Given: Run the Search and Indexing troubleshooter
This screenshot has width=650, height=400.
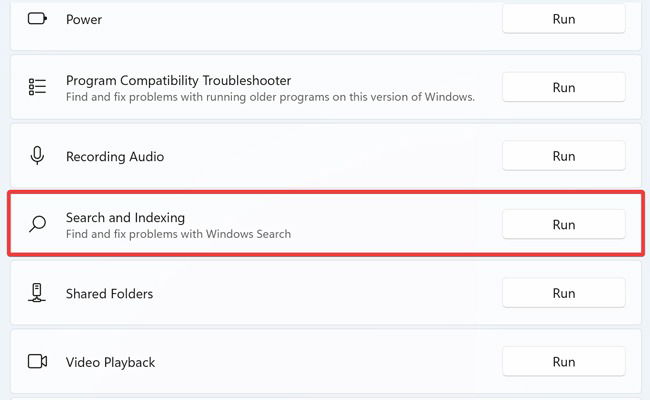Looking at the screenshot, I should tap(564, 224).
